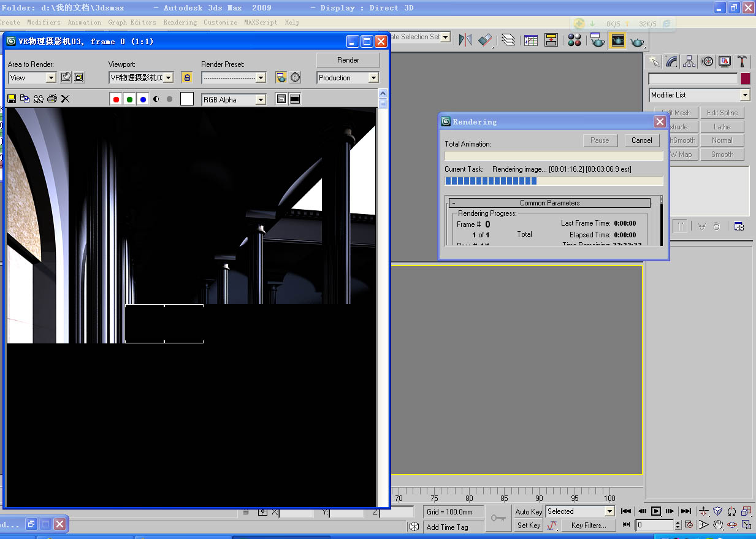Open the Utilities hammer panel
This screenshot has width=756, height=539.
pyautogui.click(x=742, y=61)
